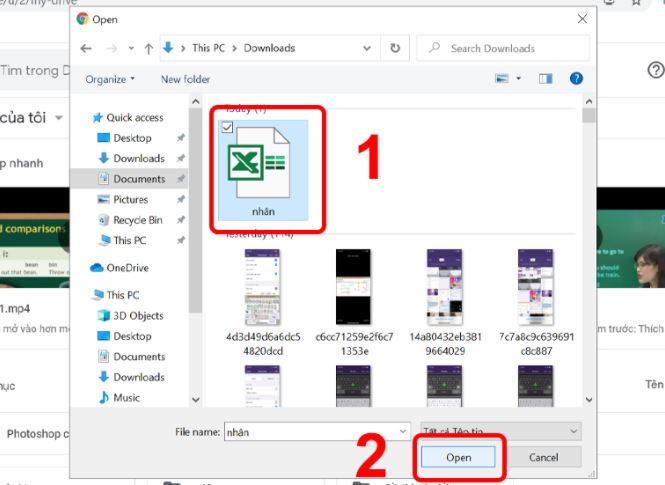The image size is (665, 485).
Task: Go up one folder level
Action: [x=148, y=48]
